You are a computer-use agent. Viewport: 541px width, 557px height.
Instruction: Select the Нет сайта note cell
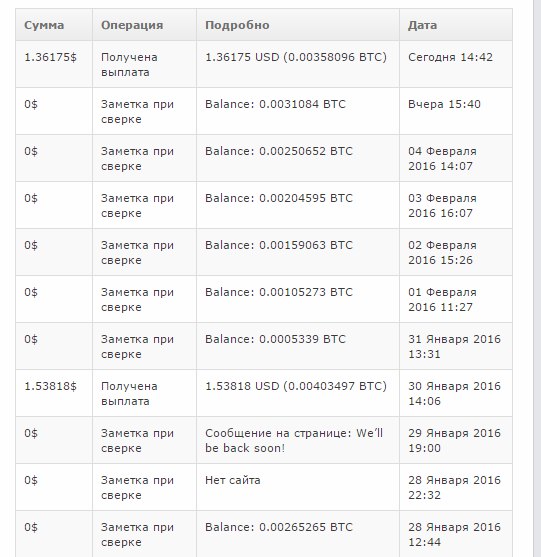298,487
